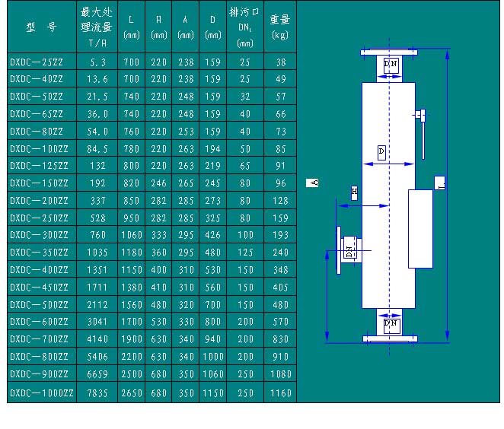The width and height of the screenshot is (504, 429).
Task: Click the bottom DN flange label in diagram
Action: (x=390, y=323)
